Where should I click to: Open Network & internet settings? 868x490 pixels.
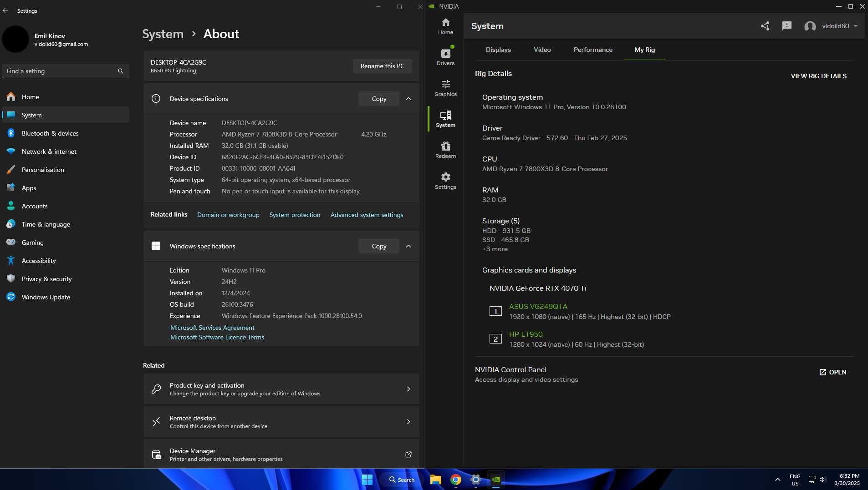click(x=66, y=152)
